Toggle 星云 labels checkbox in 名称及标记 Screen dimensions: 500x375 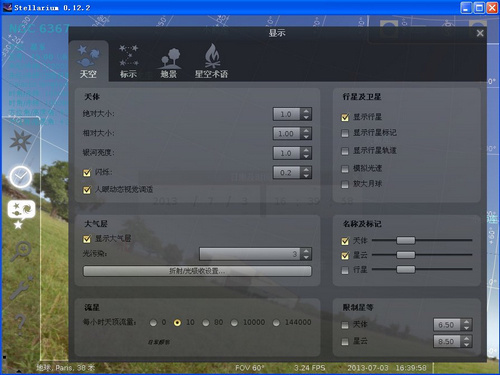(345, 255)
